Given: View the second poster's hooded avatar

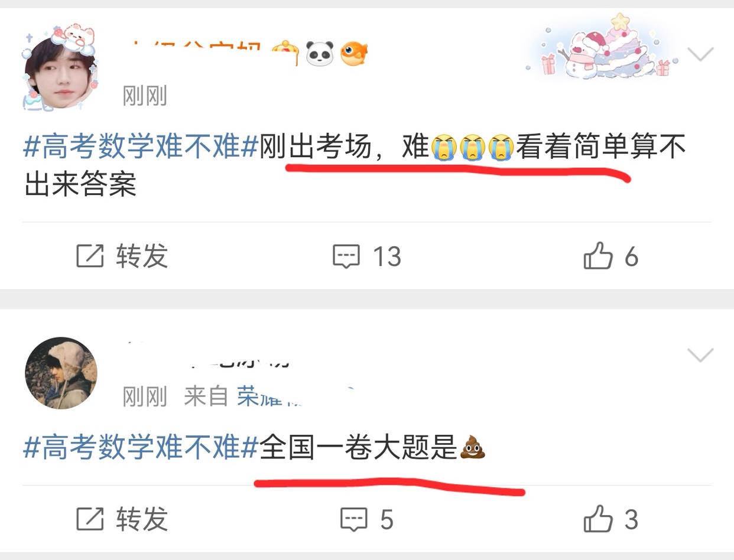Looking at the screenshot, I should pyautogui.click(x=61, y=373).
